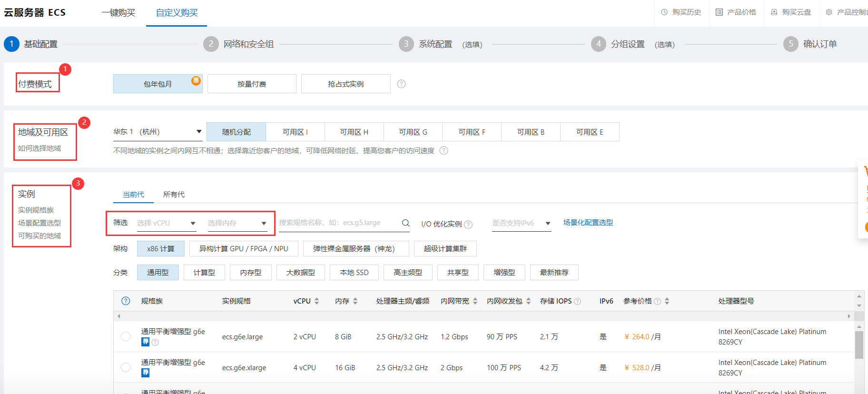Go to step 2 网络和安全组
Screen dimensions: 868x394
238,44
